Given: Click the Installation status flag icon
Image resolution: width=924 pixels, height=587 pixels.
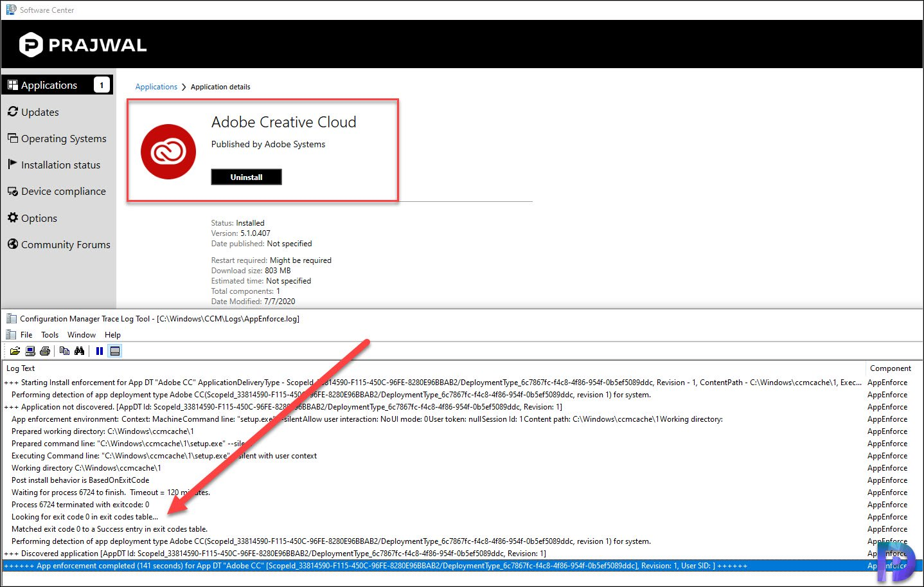Looking at the screenshot, I should pos(13,165).
